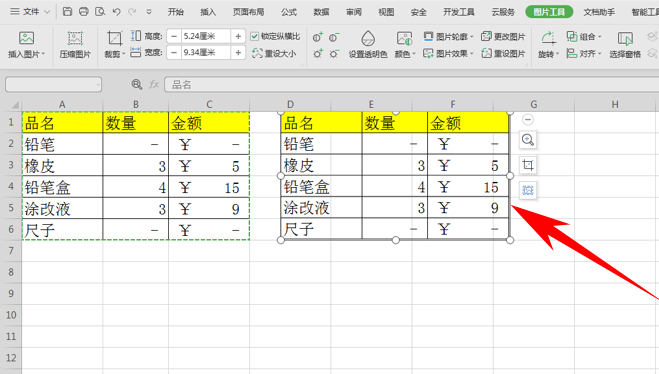
Task: Click the fx insert function icon
Action: (154, 84)
